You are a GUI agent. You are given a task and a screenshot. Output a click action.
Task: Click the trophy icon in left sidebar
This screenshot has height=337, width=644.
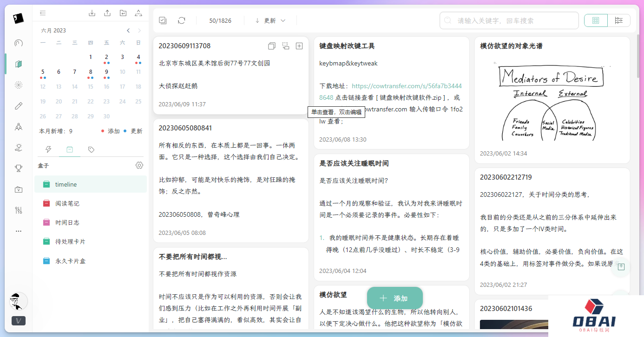[19, 168]
